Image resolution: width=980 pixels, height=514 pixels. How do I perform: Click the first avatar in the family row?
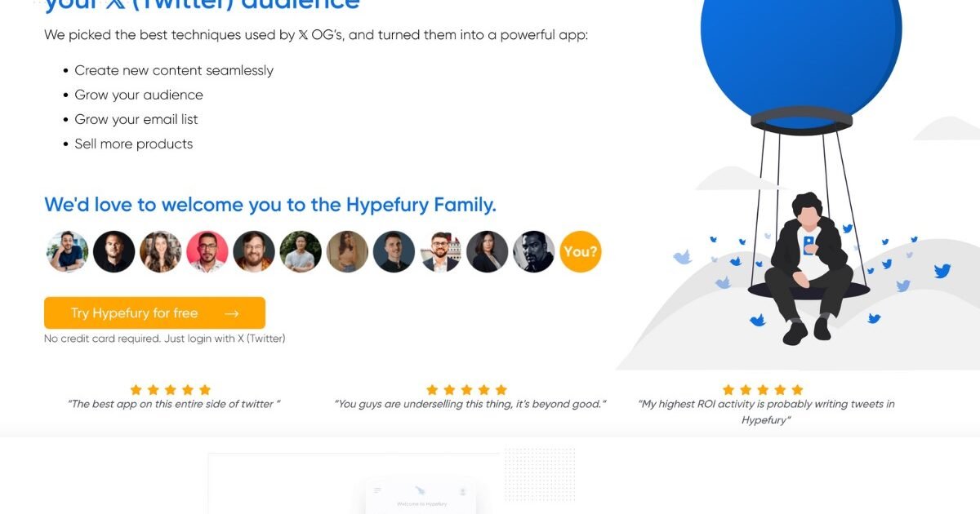67,251
